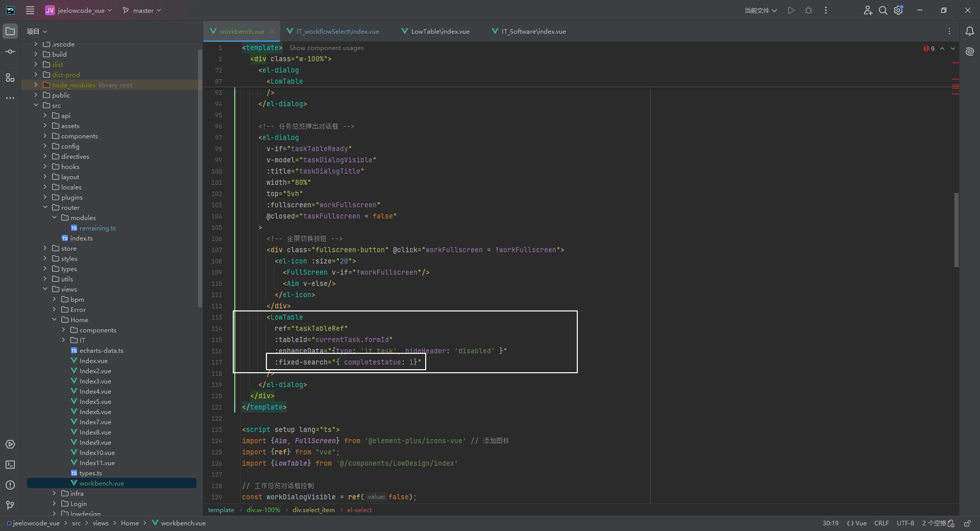The height and width of the screenshot is (531, 980).
Task: Debug the current file
Action: pos(808,10)
